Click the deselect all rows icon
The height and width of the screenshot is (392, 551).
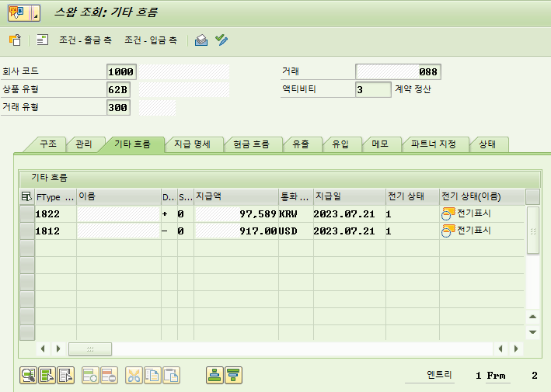[x=66, y=376]
